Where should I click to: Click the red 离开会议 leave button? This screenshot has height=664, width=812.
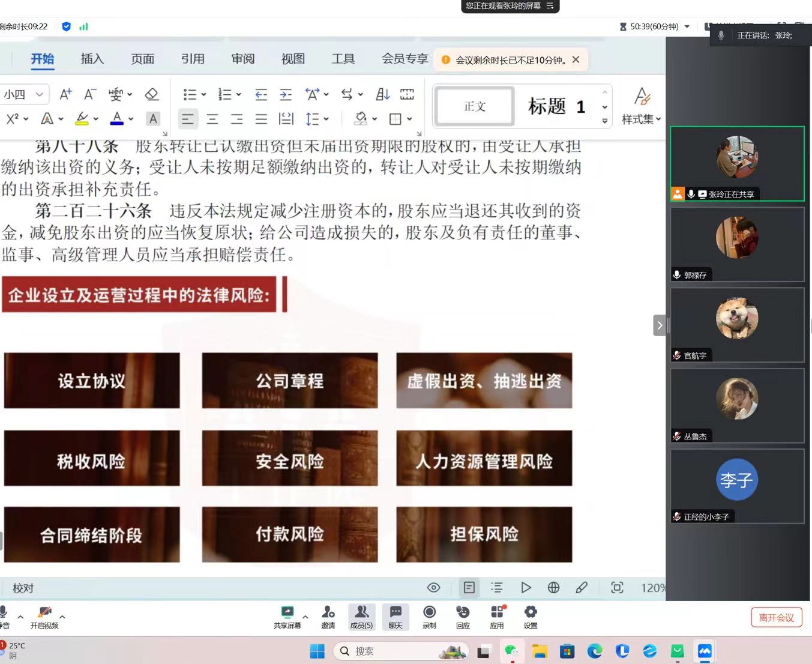coord(776,617)
